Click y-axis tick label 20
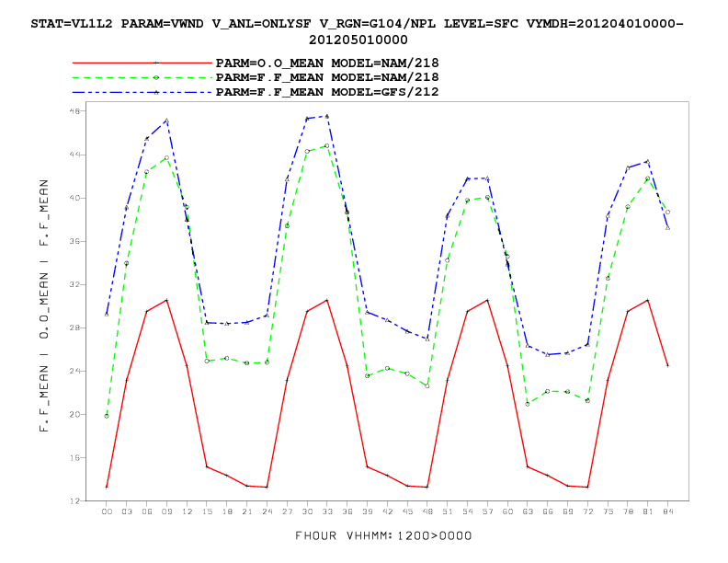The image size is (728, 563). click(74, 414)
